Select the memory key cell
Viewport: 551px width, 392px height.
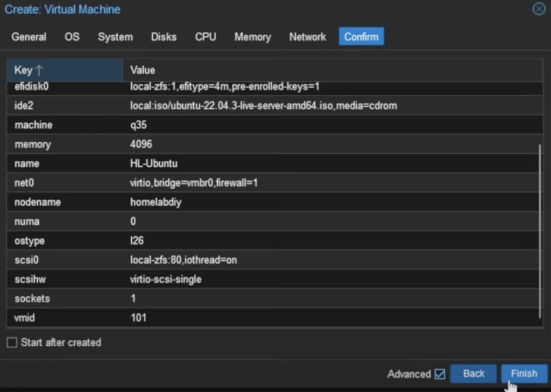pyautogui.click(x=65, y=144)
